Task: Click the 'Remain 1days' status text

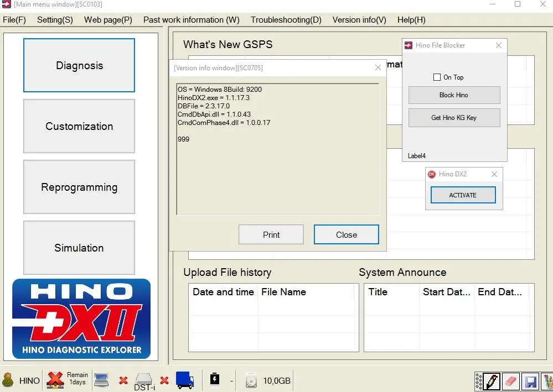Action: pyautogui.click(x=77, y=378)
